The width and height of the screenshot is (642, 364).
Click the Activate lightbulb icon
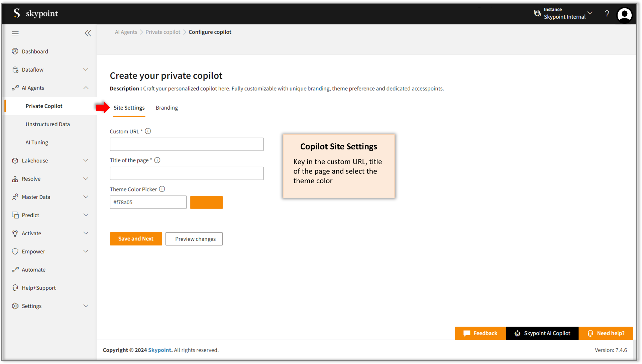point(15,233)
